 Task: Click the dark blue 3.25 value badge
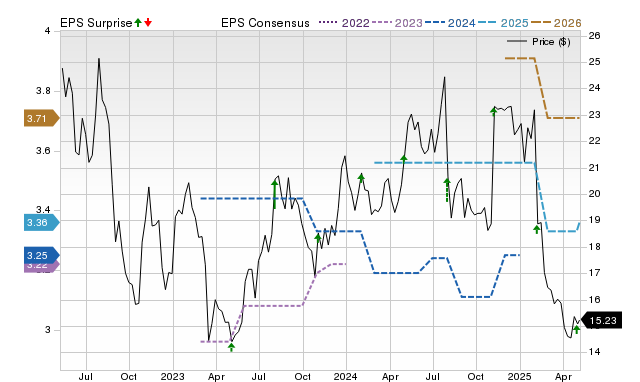coord(41,255)
